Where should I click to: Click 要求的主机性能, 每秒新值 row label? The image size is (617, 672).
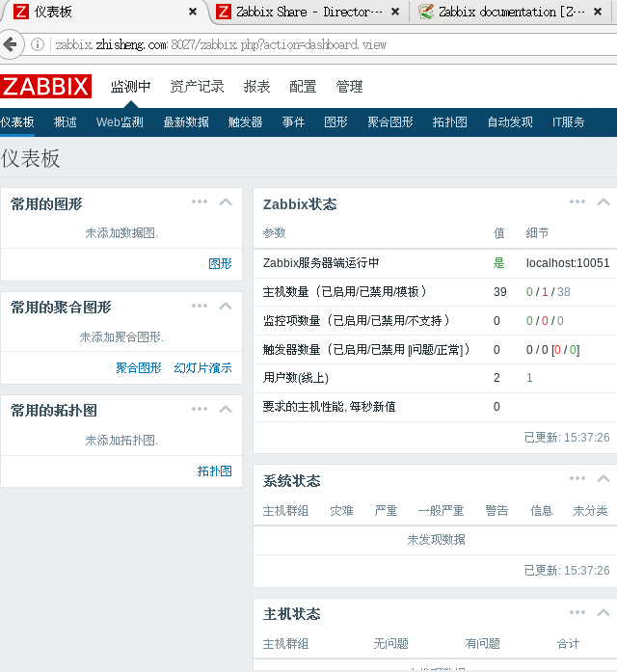pos(329,406)
